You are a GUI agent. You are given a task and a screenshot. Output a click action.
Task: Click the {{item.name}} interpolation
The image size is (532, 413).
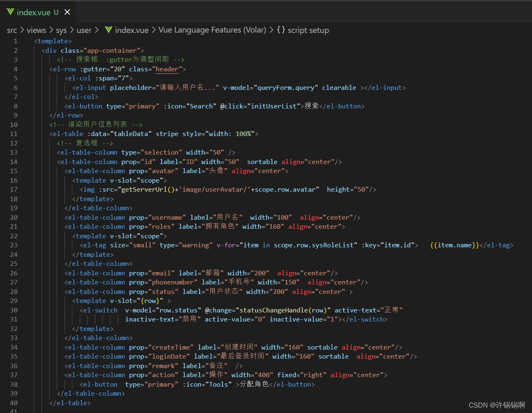click(454, 245)
